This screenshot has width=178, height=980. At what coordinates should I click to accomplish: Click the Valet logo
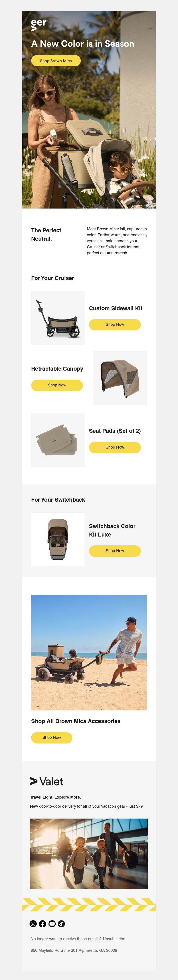point(47,781)
